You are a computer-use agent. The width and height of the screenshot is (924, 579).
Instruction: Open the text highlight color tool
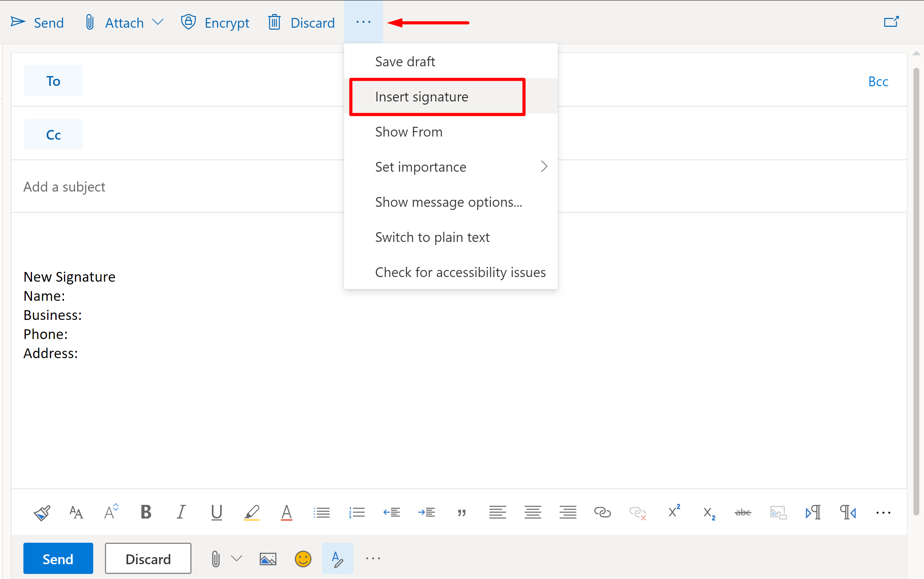(x=252, y=512)
